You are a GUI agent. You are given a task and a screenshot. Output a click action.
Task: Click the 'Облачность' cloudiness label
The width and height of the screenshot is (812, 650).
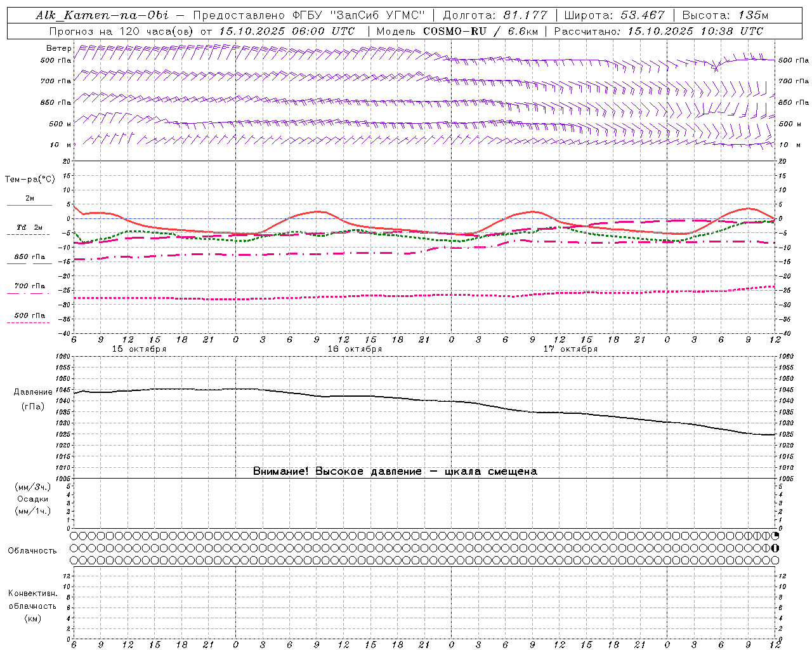pyautogui.click(x=32, y=551)
